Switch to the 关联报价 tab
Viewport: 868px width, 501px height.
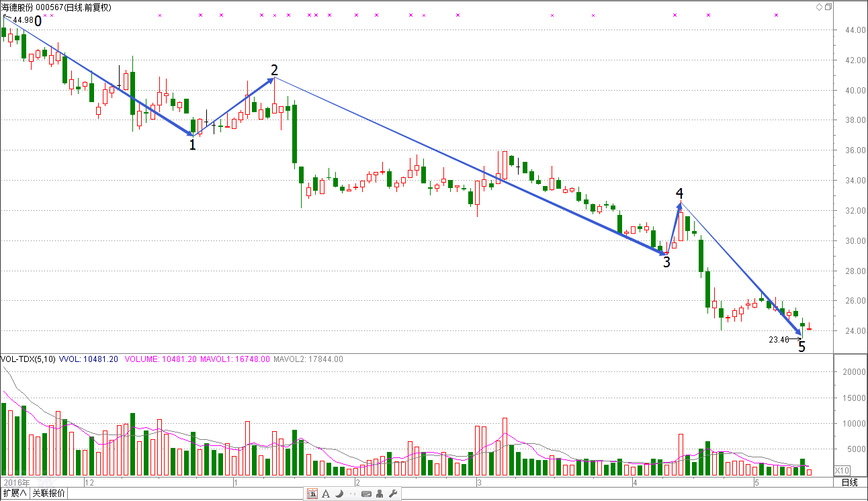tap(49, 494)
